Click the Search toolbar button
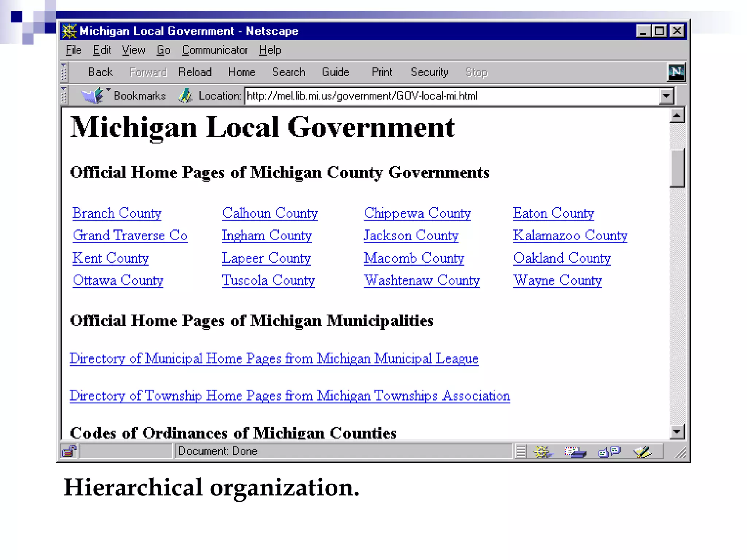This screenshot has height=560, width=747. coord(289,72)
